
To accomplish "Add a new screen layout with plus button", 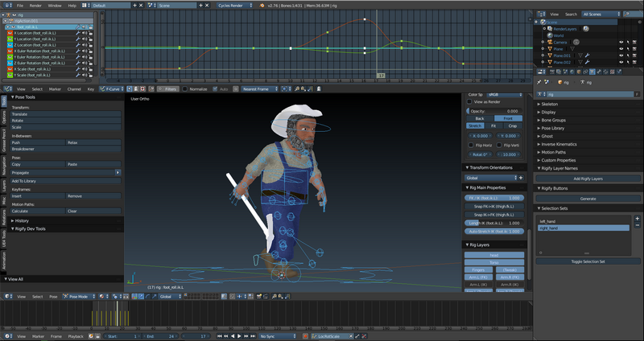I will (x=134, y=6).
